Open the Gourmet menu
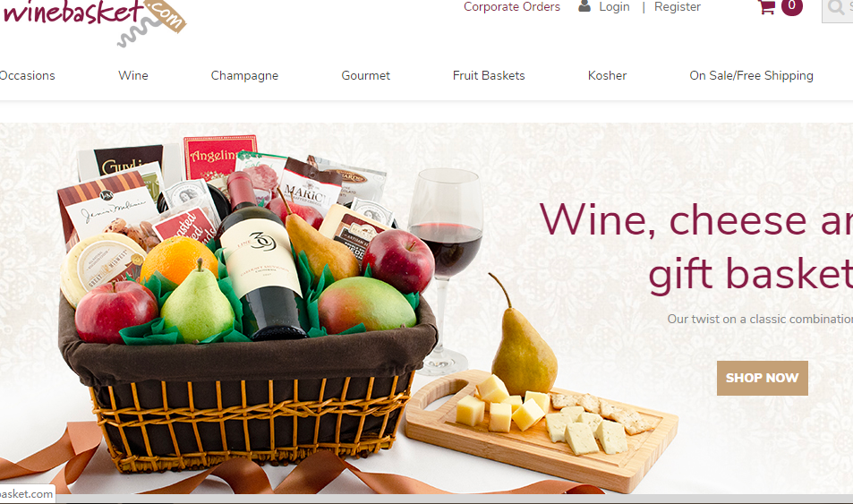Screen dimensions: 853x504 (x=365, y=76)
